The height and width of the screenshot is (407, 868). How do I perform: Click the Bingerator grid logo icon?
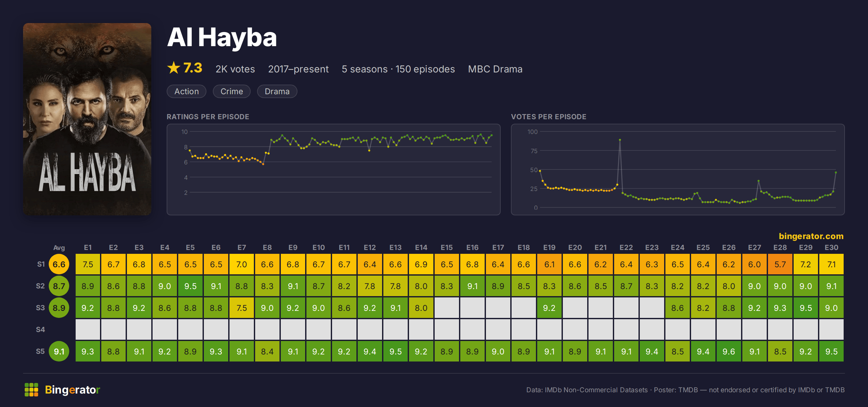[31, 389]
